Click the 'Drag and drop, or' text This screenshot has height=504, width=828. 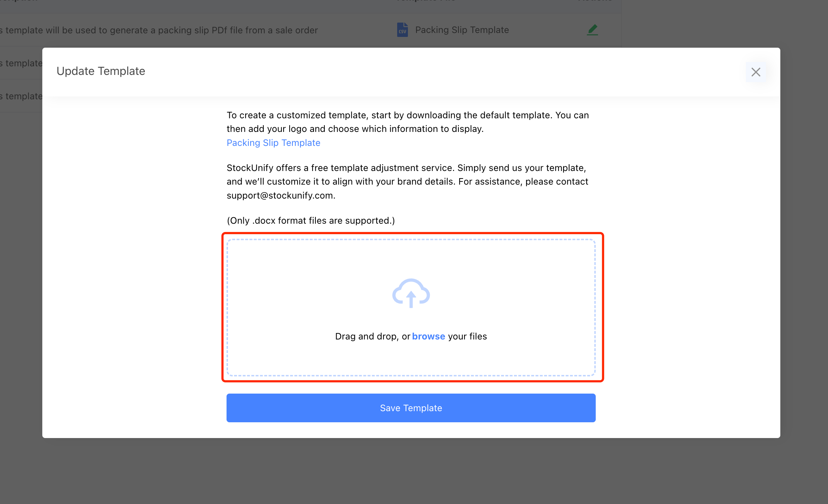[372, 336]
